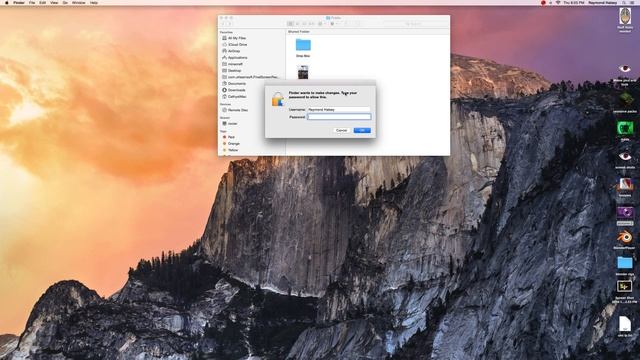Click the padlock icon in dialog
The image size is (640, 360).
278,99
